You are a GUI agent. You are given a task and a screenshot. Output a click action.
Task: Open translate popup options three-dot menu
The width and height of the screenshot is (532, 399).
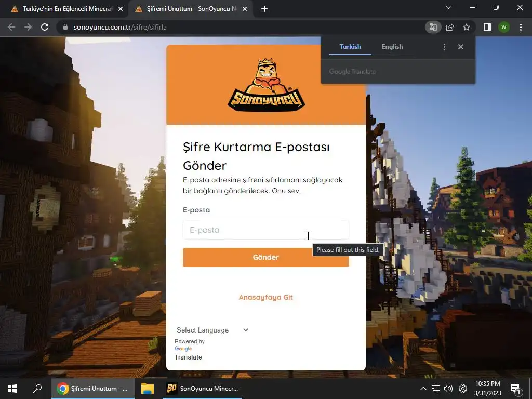pyautogui.click(x=445, y=47)
